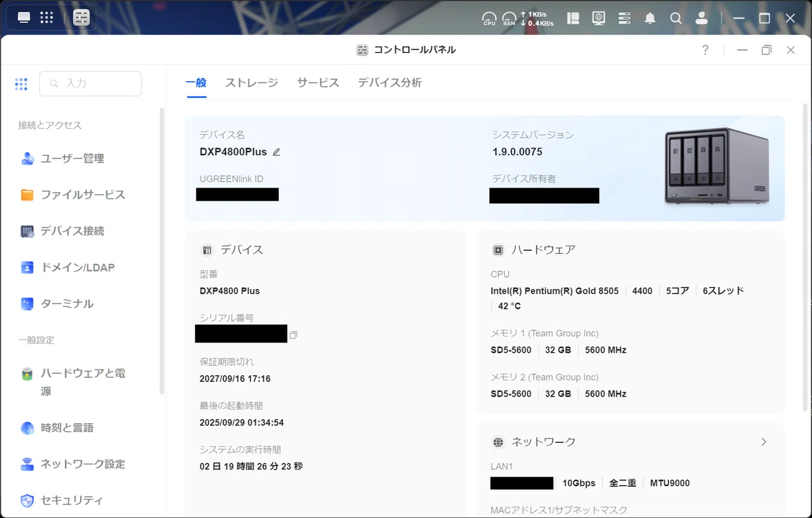Viewport: 812px width, 518px height.
Task: Switch to the デバイス分析 tab
Action: (390, 83)
